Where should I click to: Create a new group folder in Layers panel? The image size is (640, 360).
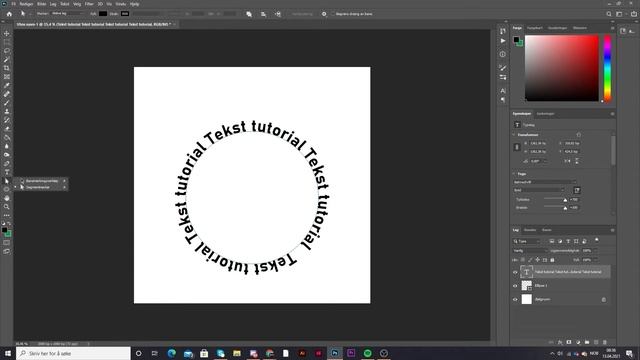tap(587, 342)
